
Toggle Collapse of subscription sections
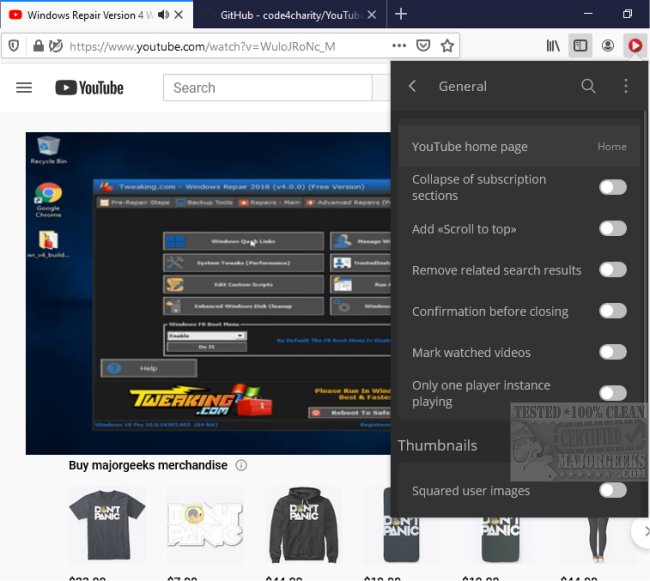tap(612, 187)
